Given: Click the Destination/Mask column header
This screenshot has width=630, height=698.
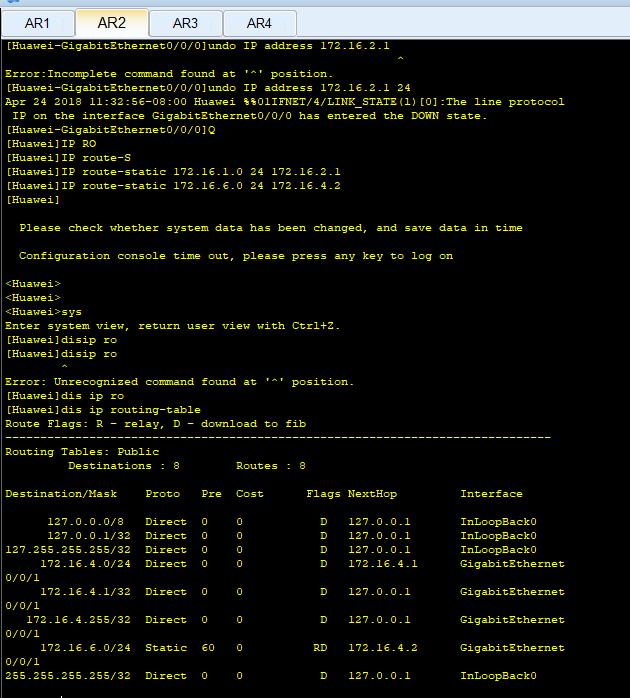Looking at the screenshot, I should tap(61, 494).
